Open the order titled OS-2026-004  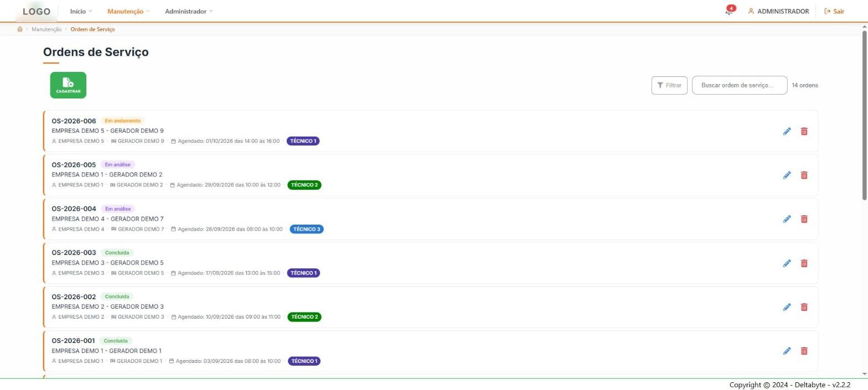74,209
